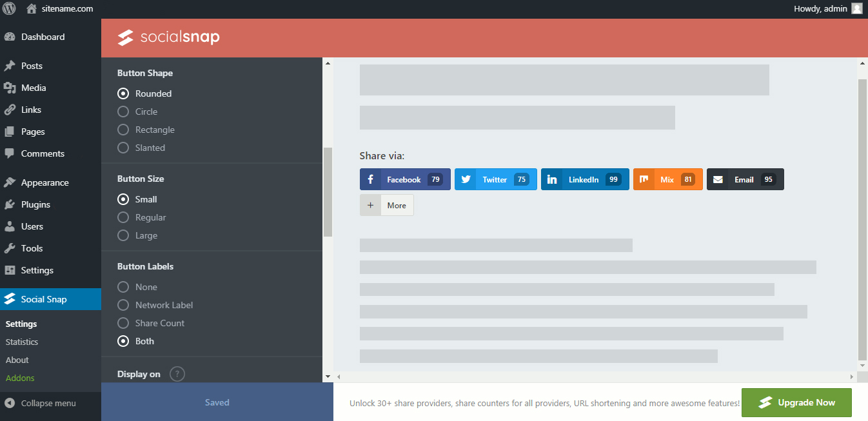Click the Mix share icon
Screen dimensions: 868x421
point(644,179)
